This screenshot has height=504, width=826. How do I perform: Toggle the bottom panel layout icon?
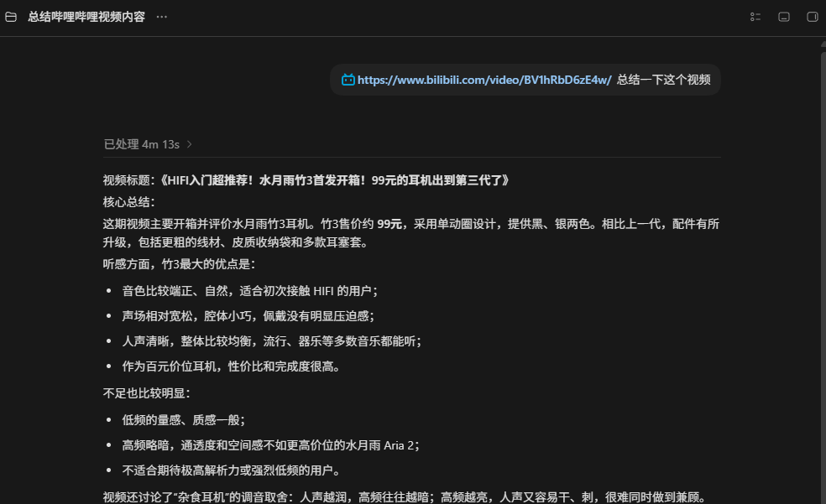pyautogui.click(x=784, y=17)
